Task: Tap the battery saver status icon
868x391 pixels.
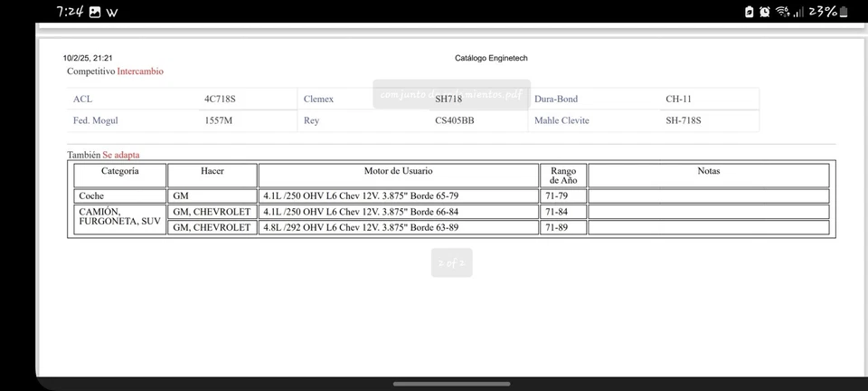Action: [x=749, y=12]
